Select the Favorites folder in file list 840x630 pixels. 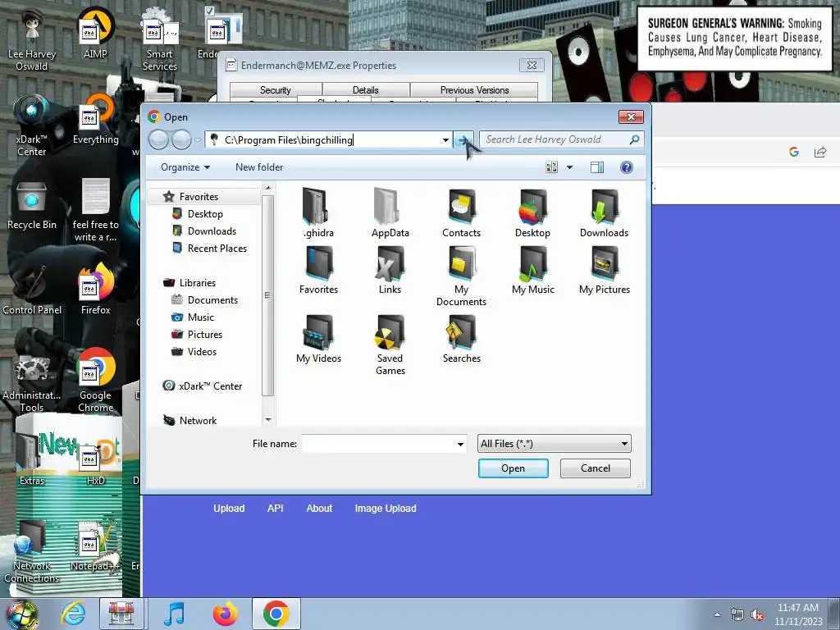pos(318,269)
